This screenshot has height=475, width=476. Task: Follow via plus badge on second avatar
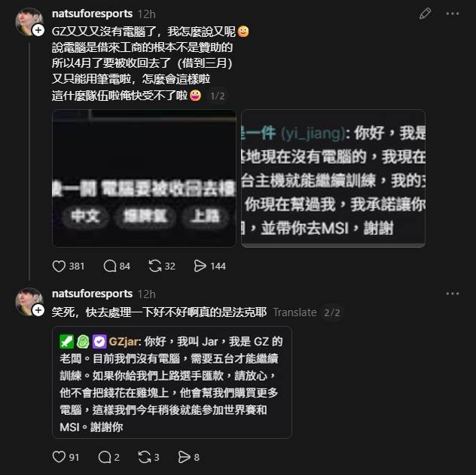pos(38,310)
